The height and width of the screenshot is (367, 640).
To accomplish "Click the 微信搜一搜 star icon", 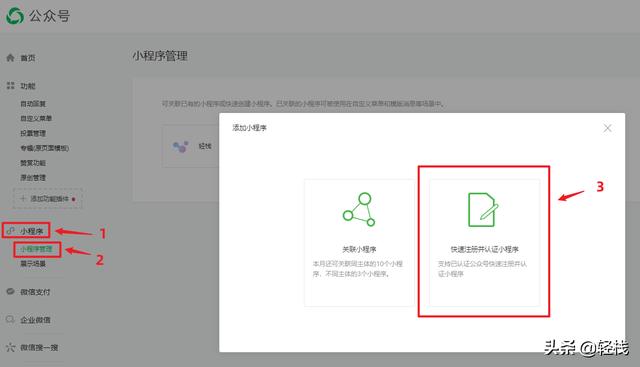I will [x=11, y=347].
